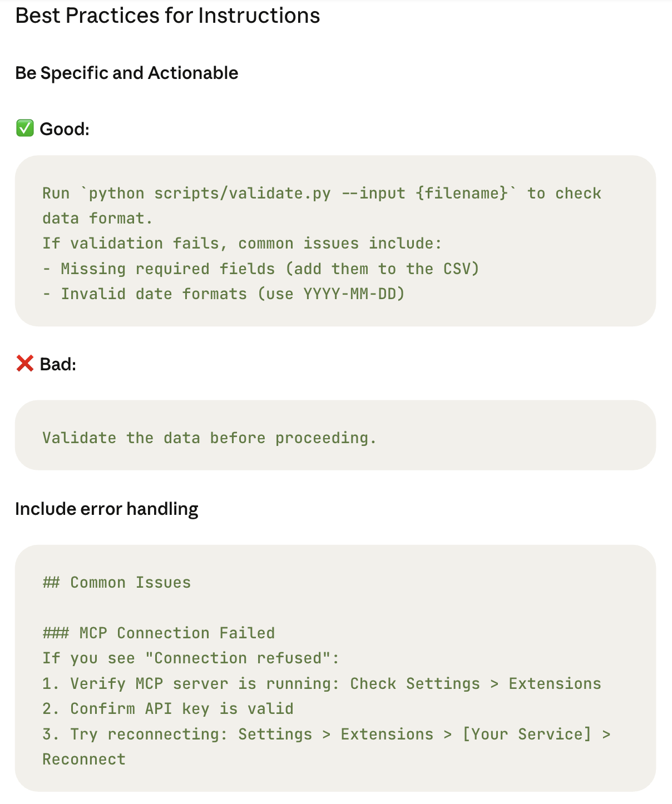Click the Be Specific and Actionable subheading
Image resolution: width=672 pixels, height=804 pixels.
point(127,73)
